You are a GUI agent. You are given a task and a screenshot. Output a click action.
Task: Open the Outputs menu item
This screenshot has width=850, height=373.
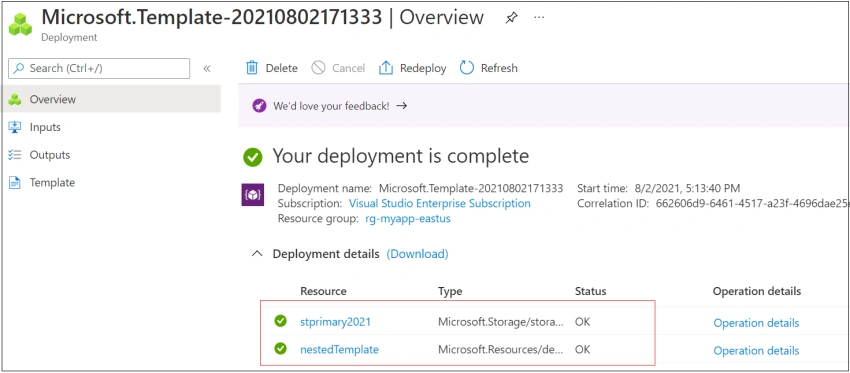(x=111, y=155)
